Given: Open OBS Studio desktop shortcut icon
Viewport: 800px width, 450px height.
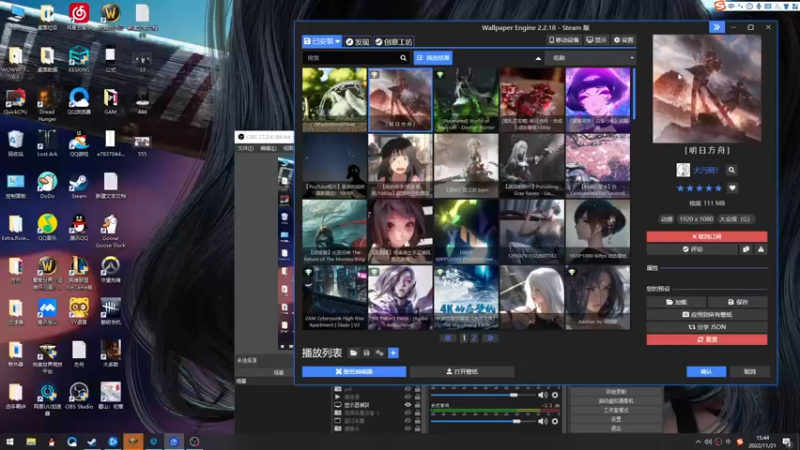Looking at the screenshot, I should click(79, 396).
